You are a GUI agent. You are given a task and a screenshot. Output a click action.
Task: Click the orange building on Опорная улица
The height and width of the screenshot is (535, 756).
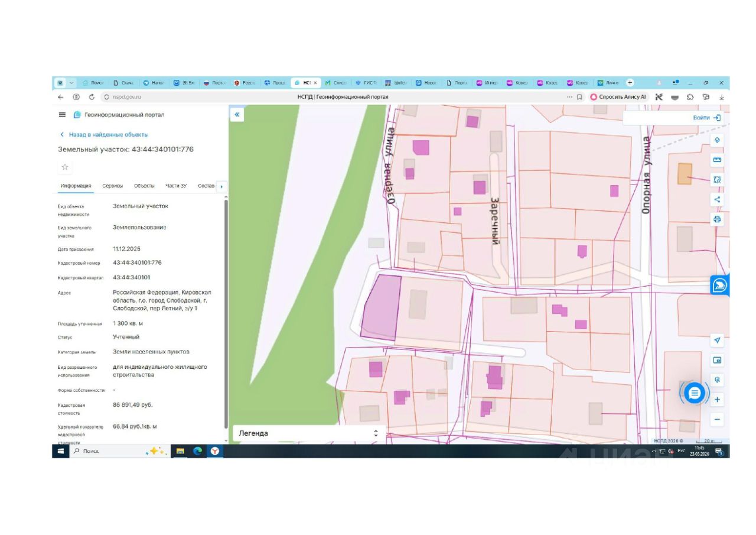coord(684,174)
